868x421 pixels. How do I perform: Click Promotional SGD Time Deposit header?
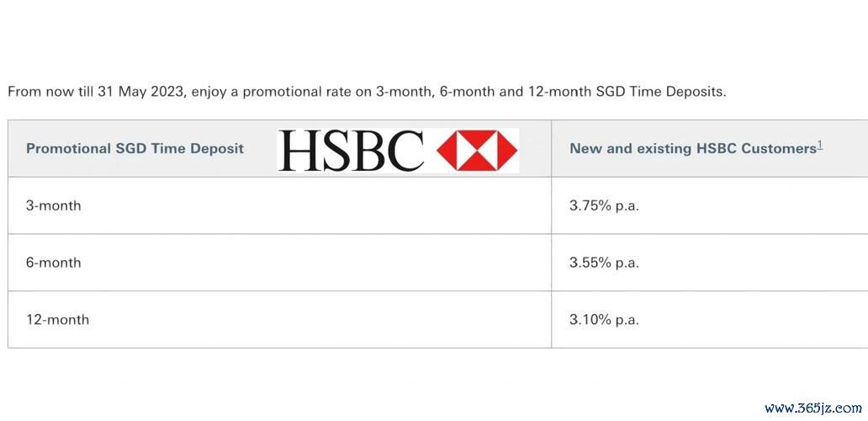[135, 148]
